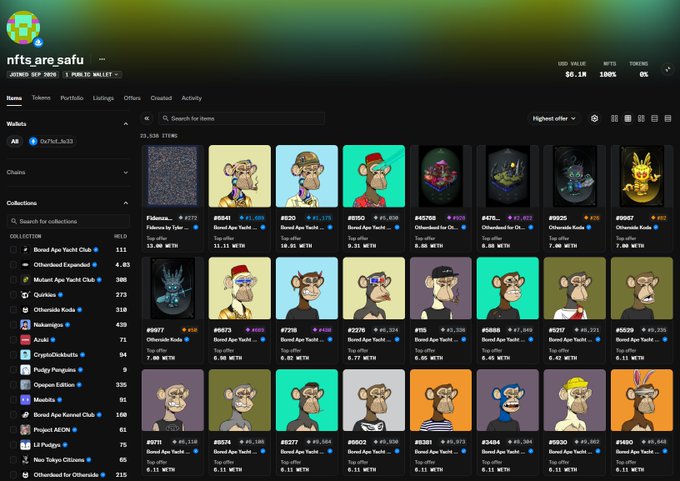Viewport: 680px width, 481px height.
Task: Click the Mutant Ape Yacht Club collection logo
Action: pyautogui.click(x=26, y=280)
